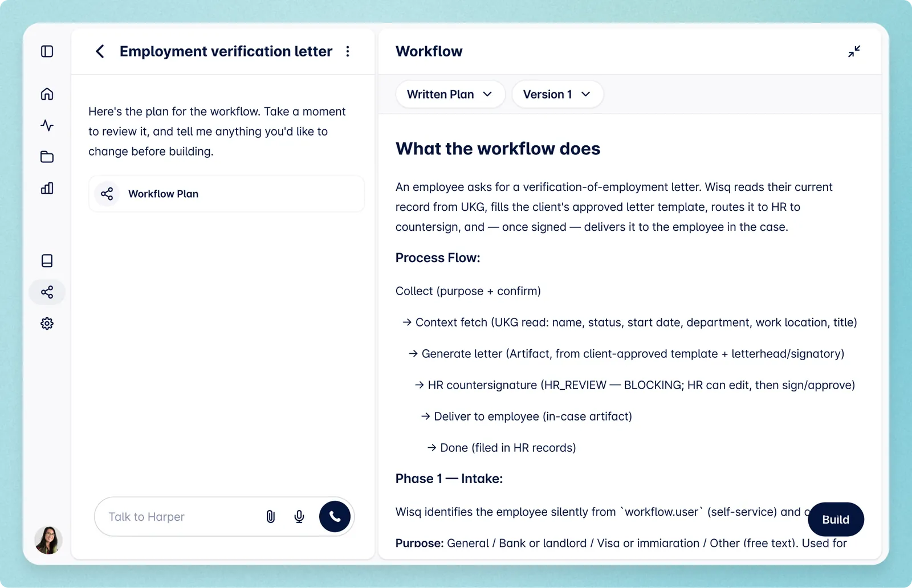Open the Home icon in sidebar

[x=47, y=94]
